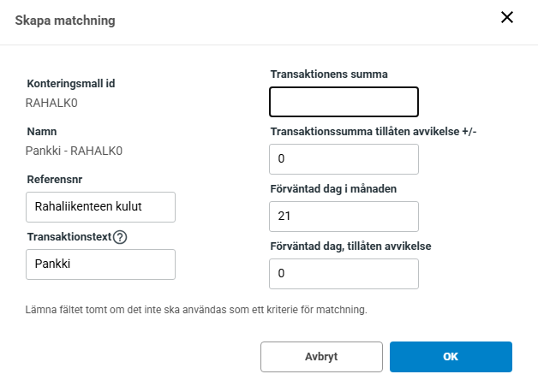The image size is (538, 392).
Task: Click the Namn label
Action: click(x=42, y=132)
